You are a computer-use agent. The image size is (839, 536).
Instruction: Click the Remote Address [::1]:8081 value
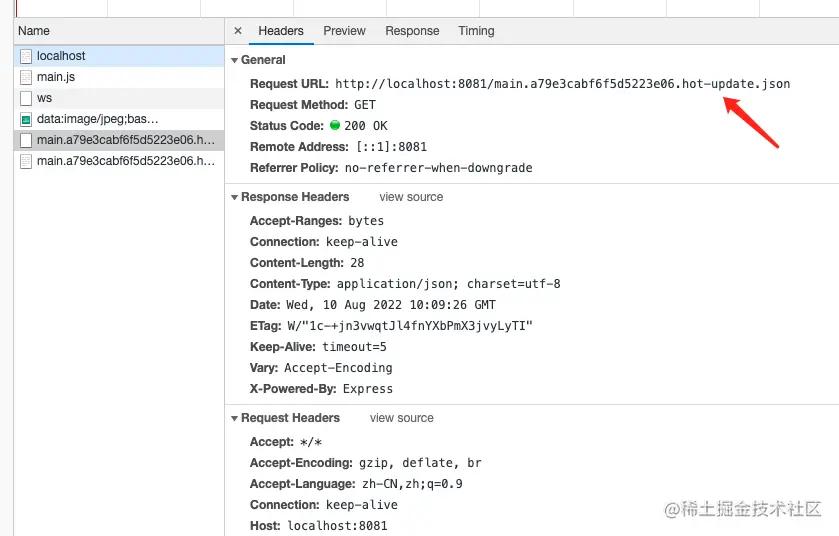(392, 147)
